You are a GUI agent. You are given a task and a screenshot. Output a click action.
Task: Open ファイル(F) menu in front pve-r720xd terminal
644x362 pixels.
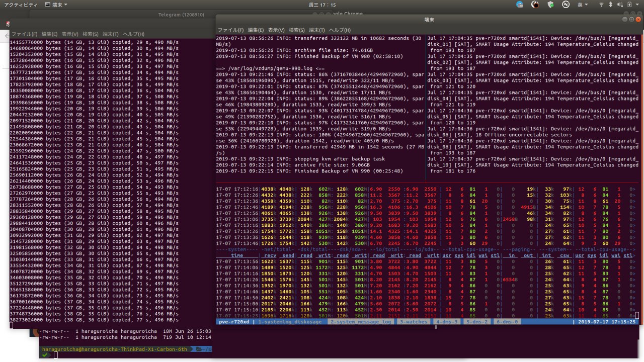point(230,30)
